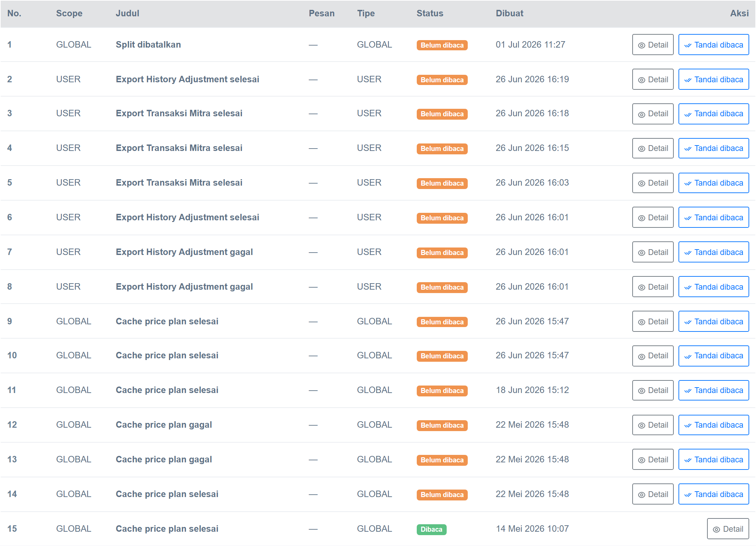Open Detail for row 8 notification

click(x=653, y=287)
